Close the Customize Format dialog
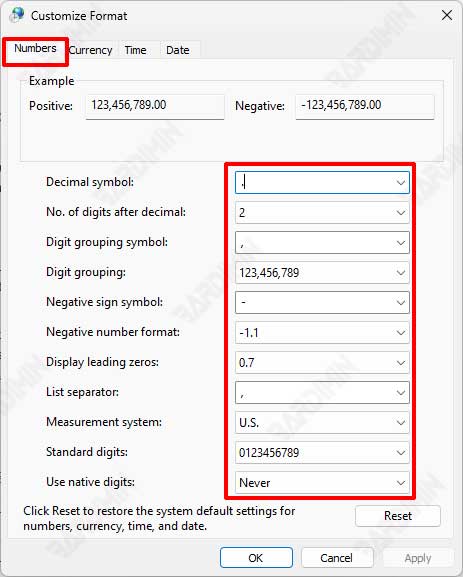The width and height of the screenshot is (463, 577). (447, 15)
